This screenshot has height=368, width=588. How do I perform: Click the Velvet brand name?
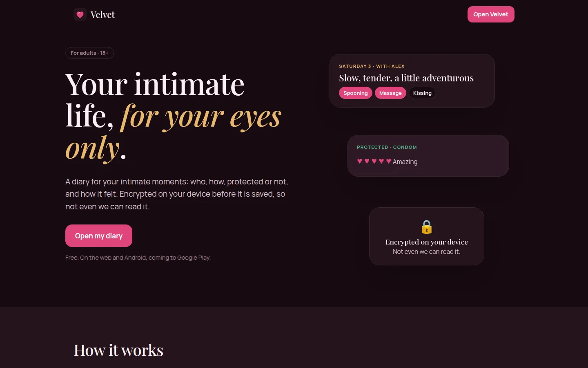point(102,15)
